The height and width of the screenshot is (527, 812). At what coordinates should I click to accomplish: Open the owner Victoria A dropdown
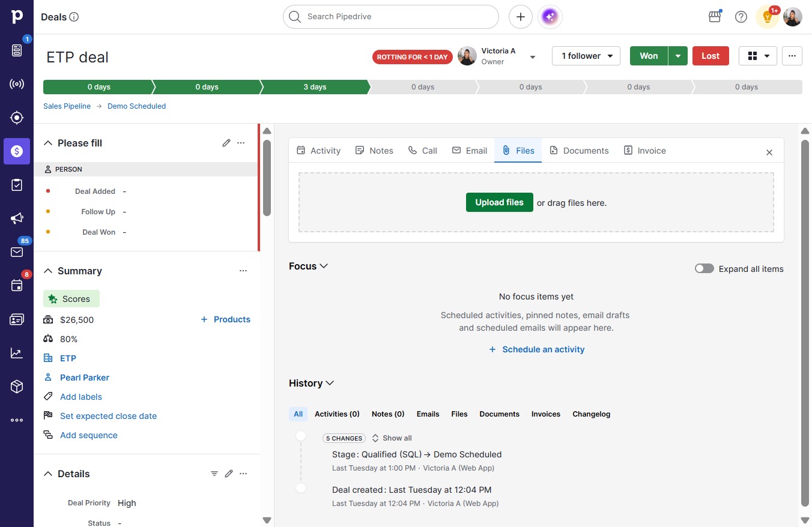coord(532,57)
